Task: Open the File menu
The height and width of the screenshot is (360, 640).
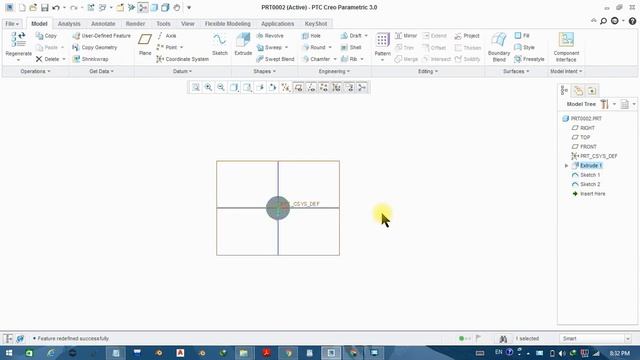Action: 12,24
